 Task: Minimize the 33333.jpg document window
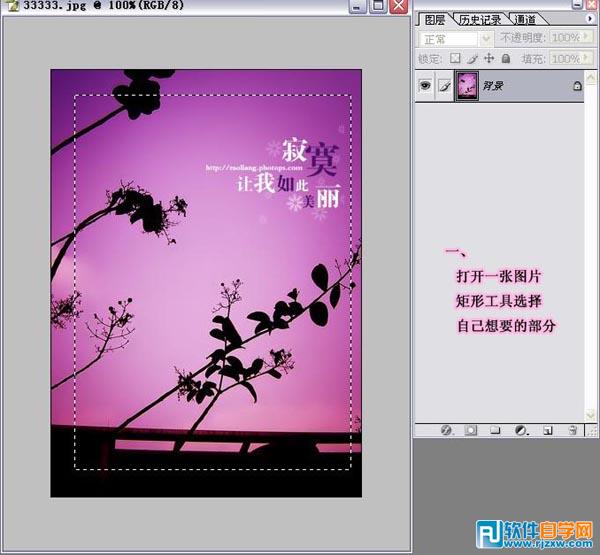[x=357, y=6]
